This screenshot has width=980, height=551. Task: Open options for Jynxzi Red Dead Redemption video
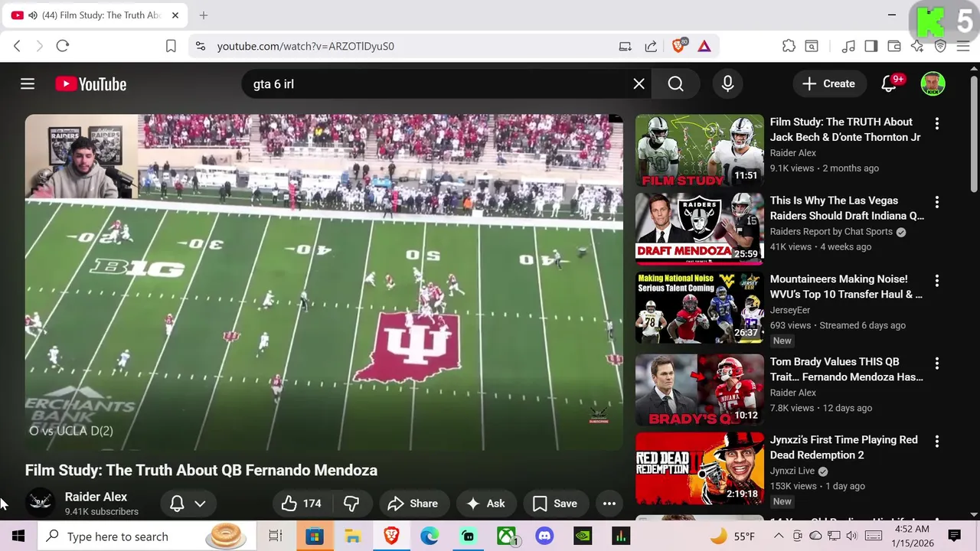pyautogui.click(x=936, y=442)
